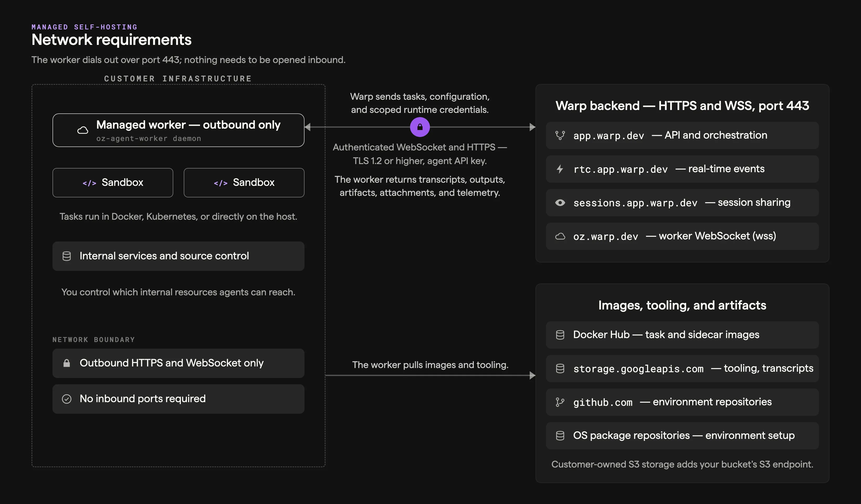Click '— tooling, transcripts' description text
This screenshot has height=504, width=861.
click(x=762, y=368)
